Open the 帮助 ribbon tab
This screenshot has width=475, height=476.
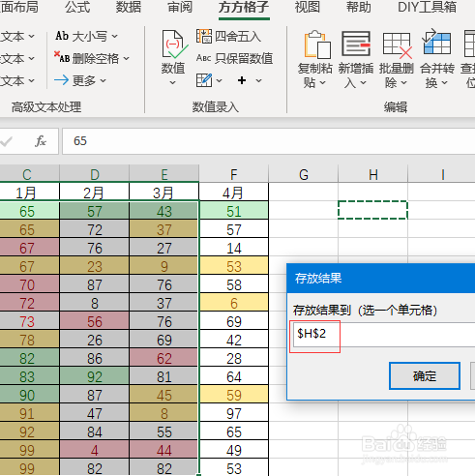359,7
